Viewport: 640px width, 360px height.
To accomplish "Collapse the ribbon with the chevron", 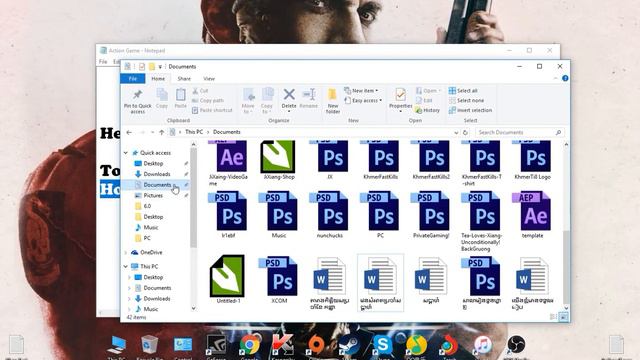I will point(556,78).
